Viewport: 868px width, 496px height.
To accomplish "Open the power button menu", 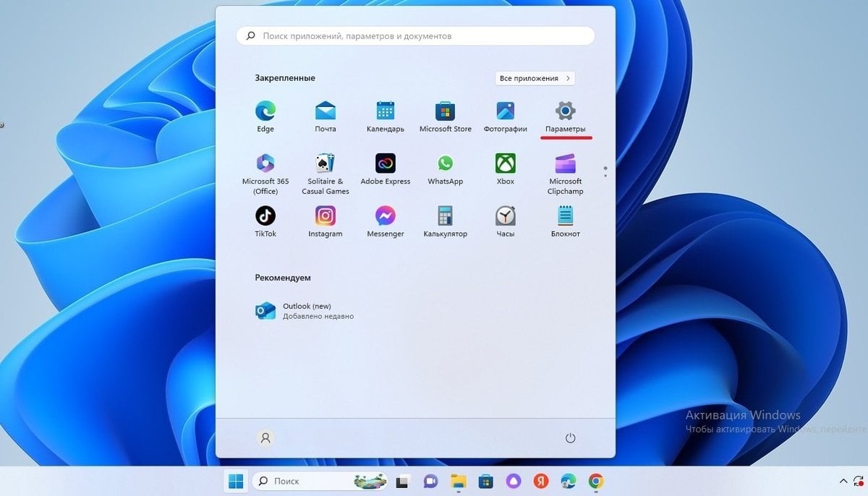I will 570,438.
